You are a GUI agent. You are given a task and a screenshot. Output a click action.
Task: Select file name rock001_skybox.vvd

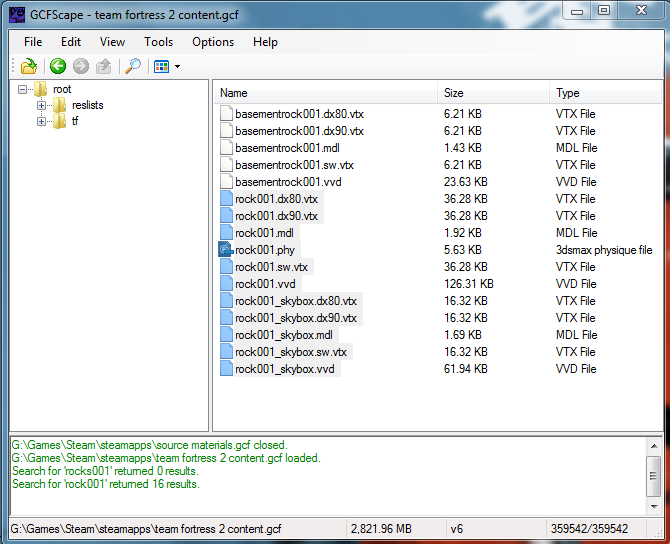coord(285,369)
